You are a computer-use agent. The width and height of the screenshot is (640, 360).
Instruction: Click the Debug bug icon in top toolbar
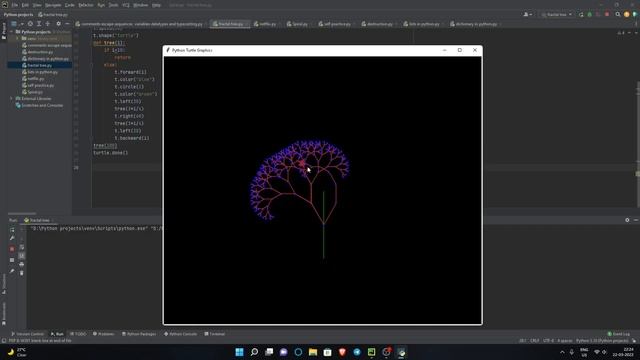point(589,14)
